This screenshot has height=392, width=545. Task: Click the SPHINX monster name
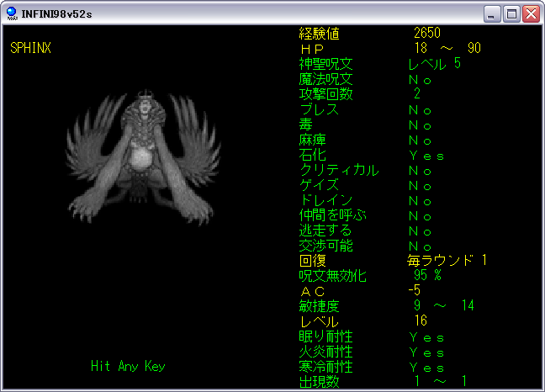click(x=30, y=48)
